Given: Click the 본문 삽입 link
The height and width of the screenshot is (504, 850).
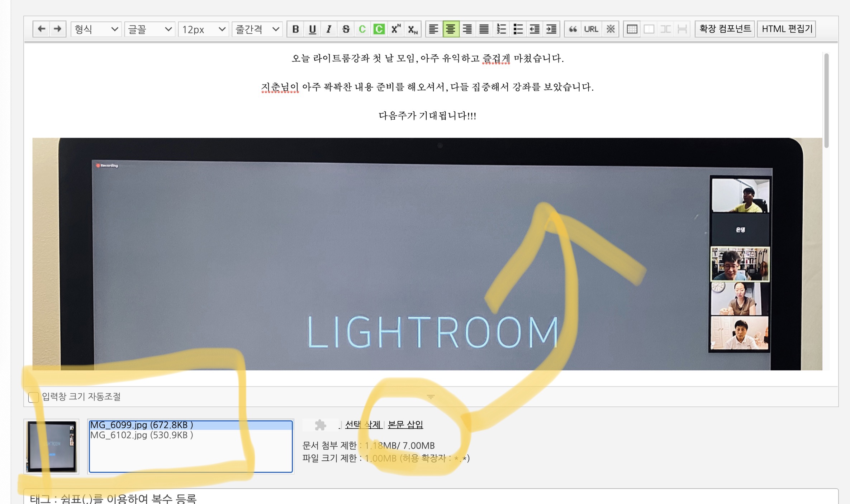Looking at the screenshot, I should 405,424.
